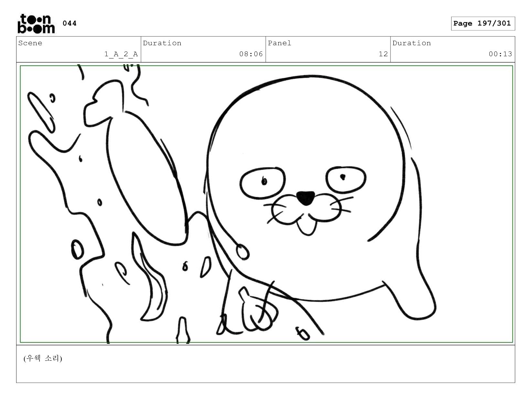The width and height of the screenshot is (532, 412).
Task: Click the Duration label beside Scene
Action: point(162,43)
